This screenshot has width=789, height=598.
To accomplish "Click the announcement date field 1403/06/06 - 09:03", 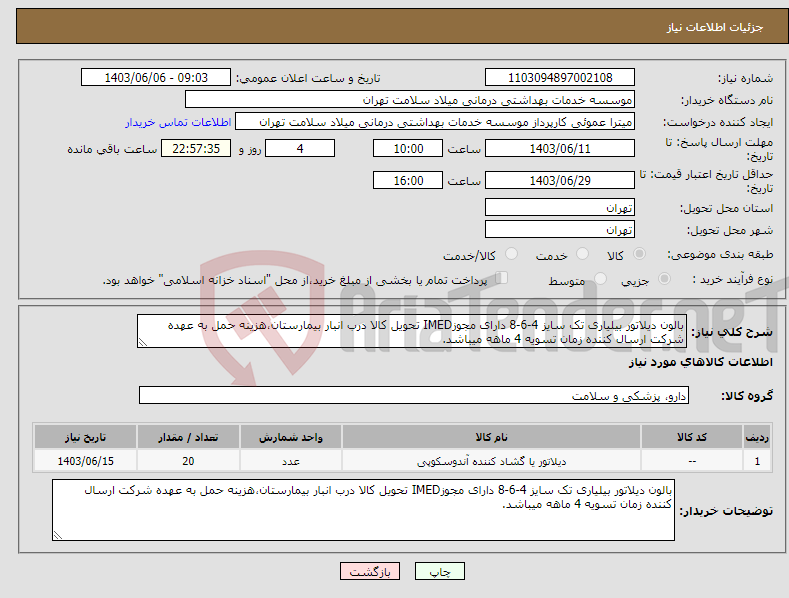I will click(156, 78).
